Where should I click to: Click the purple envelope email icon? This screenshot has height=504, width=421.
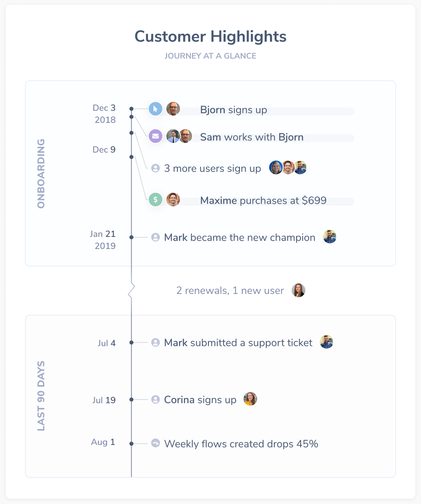coord(155,136)
